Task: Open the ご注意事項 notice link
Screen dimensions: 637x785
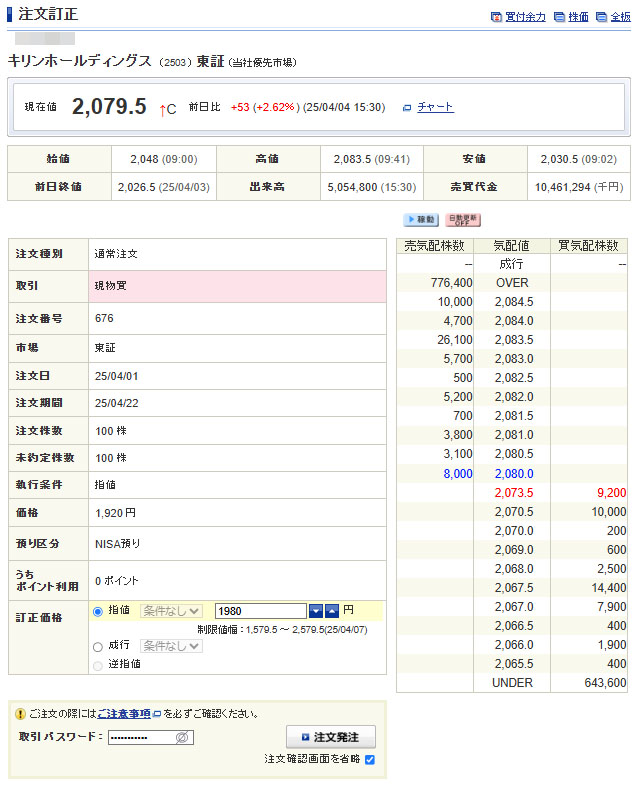Action: tap(124, 714)
